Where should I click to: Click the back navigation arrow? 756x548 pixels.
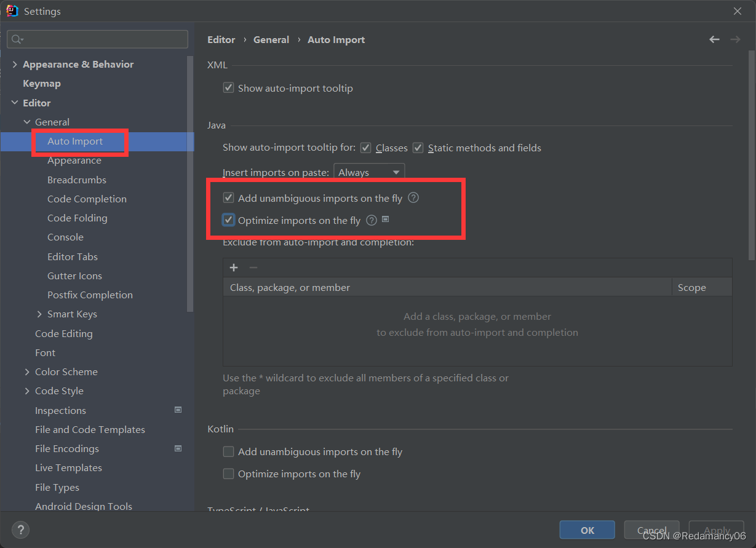714,39
